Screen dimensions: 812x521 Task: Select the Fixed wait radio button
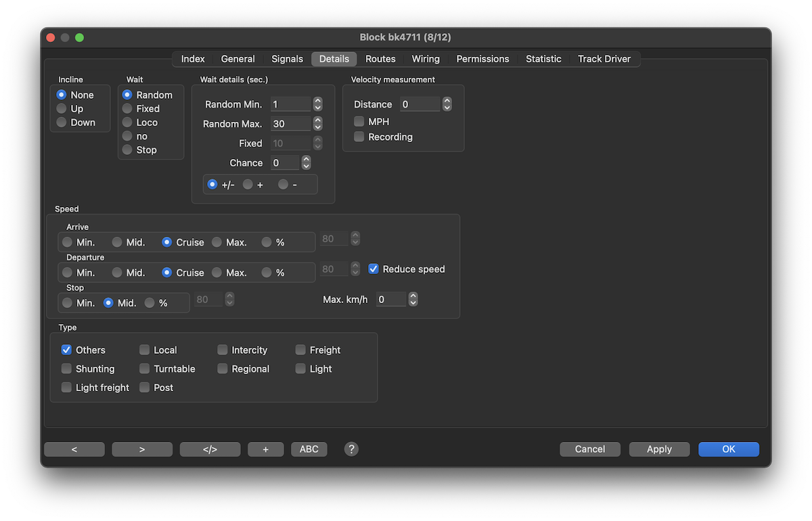click(127, 109)
